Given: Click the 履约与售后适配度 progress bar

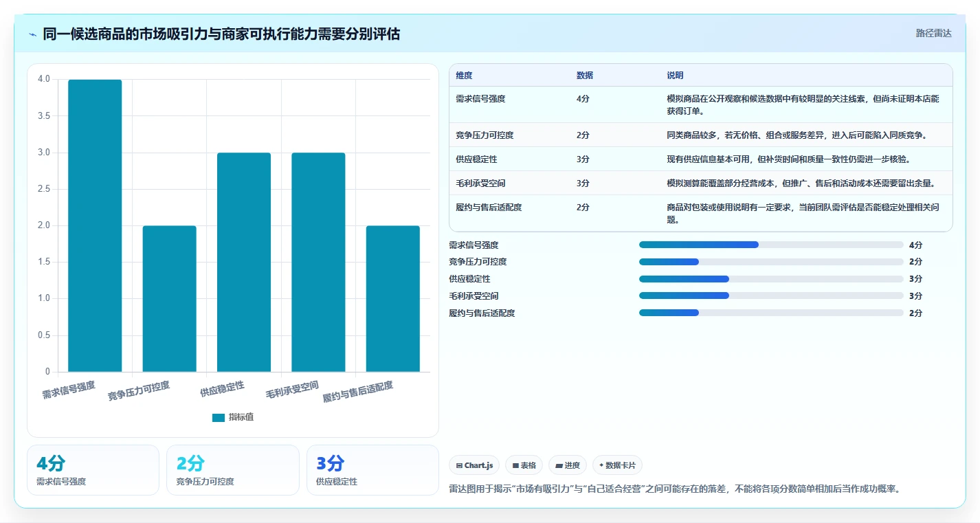Looking at the screenshot, I should pos(771,313).
